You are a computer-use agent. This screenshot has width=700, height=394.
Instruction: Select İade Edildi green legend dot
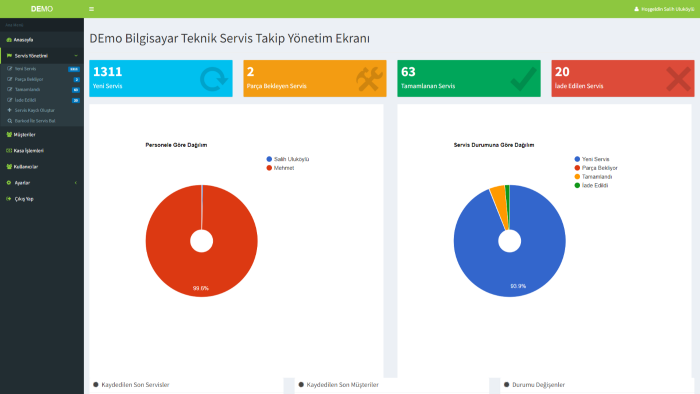click(577, 185)
